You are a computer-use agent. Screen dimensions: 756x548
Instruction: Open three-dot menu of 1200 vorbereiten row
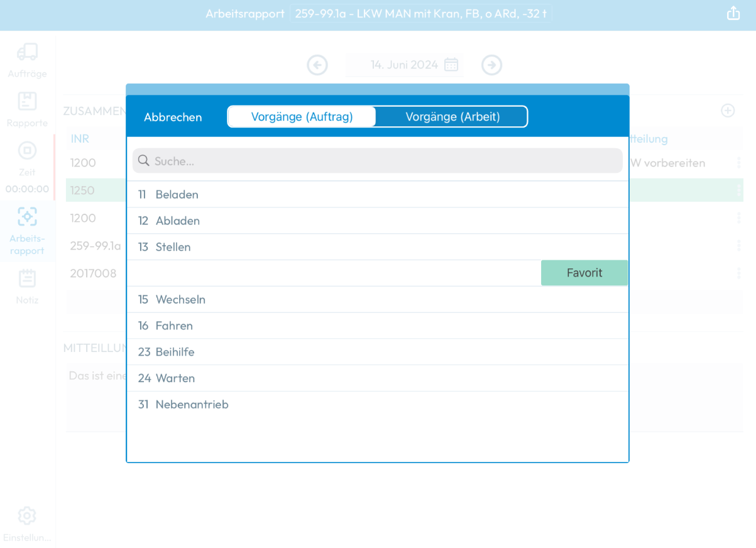point(738,163)
